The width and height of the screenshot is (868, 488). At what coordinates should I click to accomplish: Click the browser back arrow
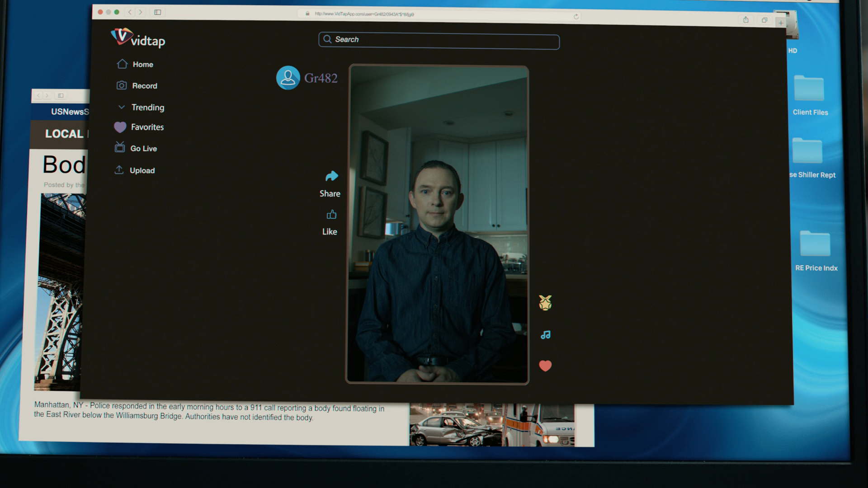130,12
